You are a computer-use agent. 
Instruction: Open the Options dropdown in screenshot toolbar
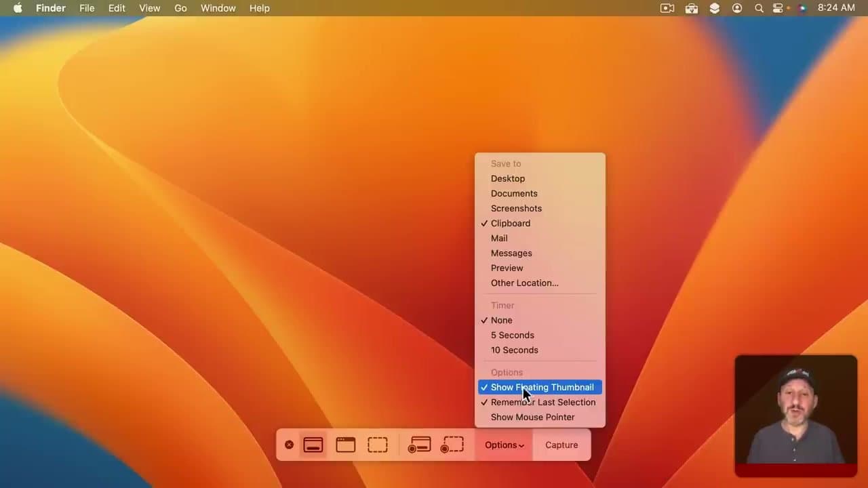[x=504, y=445]
